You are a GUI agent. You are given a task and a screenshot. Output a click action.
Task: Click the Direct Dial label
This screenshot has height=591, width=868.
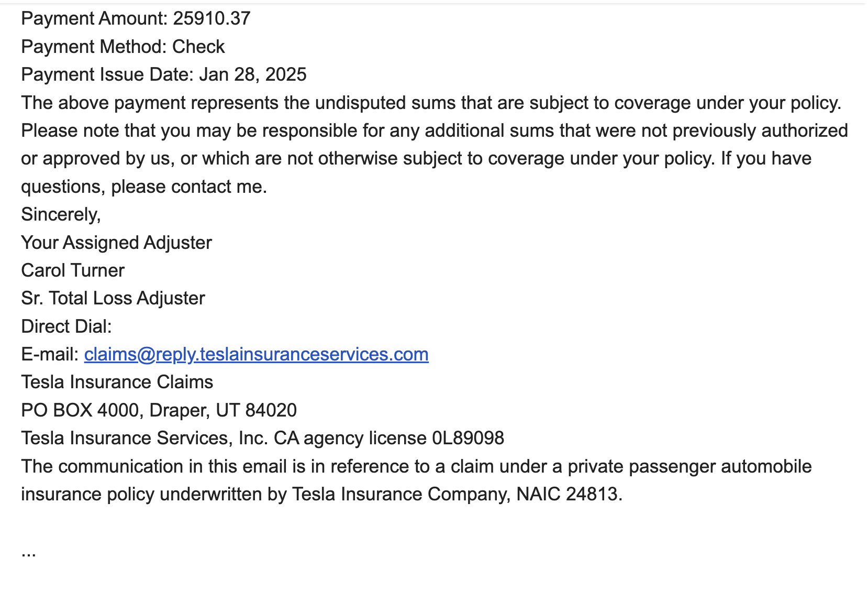(66, 327)
